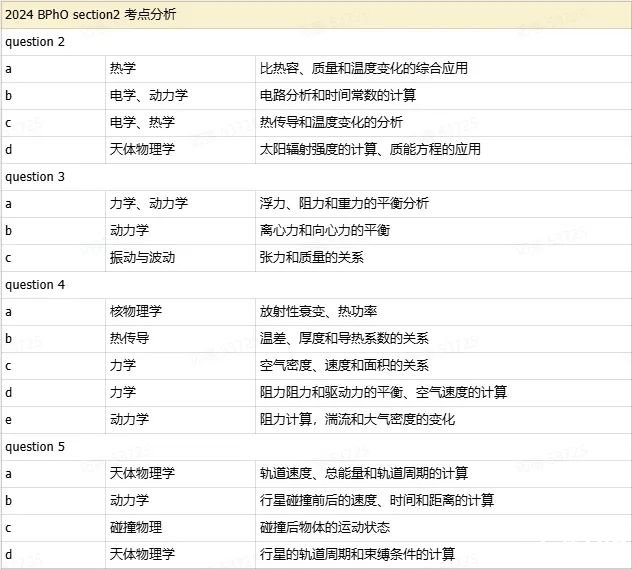Select the cell "碰撞后物体的运动状态"

pyautogui.click(x=443, y=528)
